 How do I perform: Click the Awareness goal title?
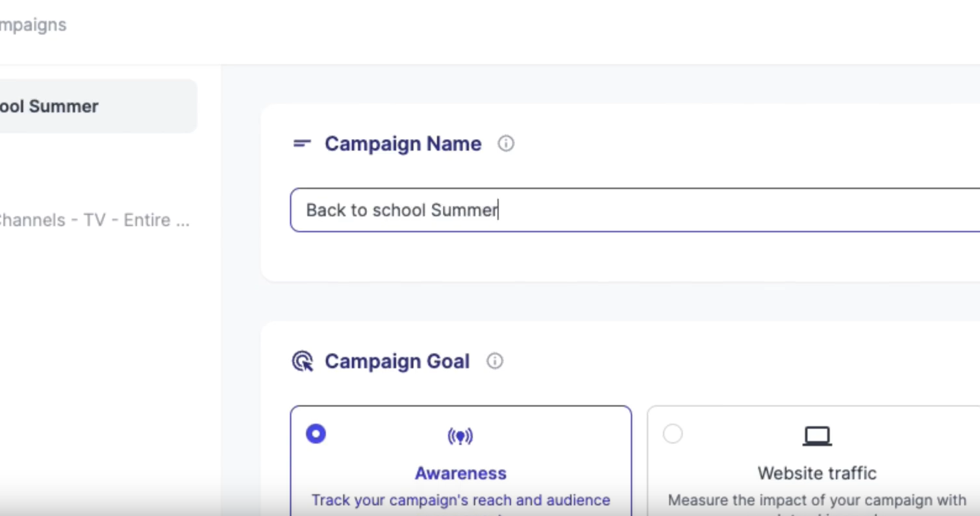click(460, 473)
